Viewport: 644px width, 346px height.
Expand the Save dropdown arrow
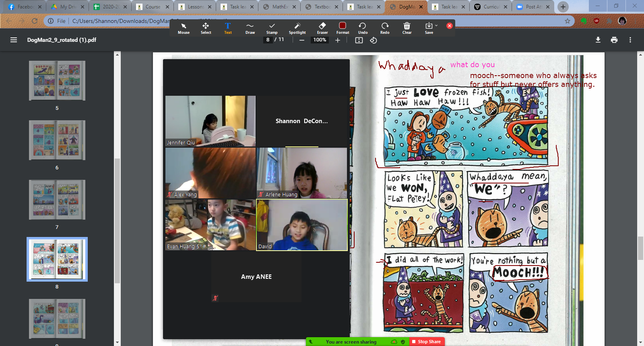point(436,25)
